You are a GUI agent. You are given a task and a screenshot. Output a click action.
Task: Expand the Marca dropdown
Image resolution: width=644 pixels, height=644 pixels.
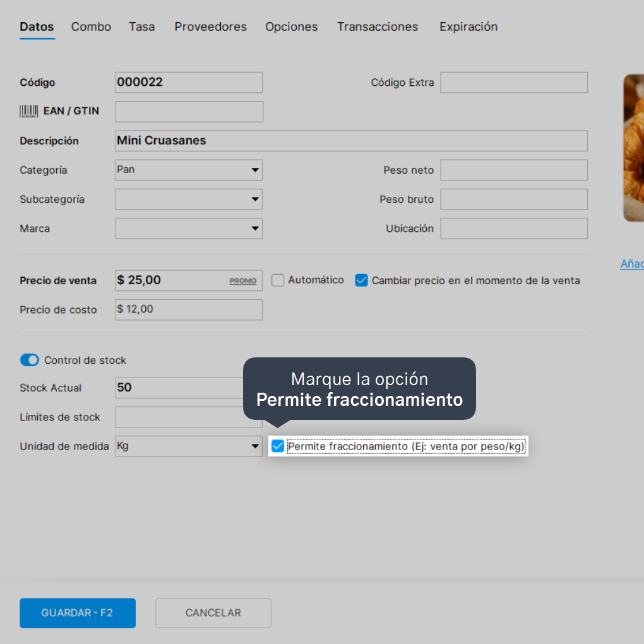tap(189, 229)
